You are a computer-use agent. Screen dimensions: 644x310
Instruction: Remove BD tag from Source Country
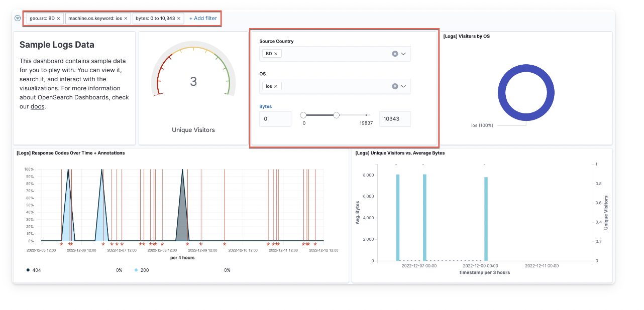point(276,54)
